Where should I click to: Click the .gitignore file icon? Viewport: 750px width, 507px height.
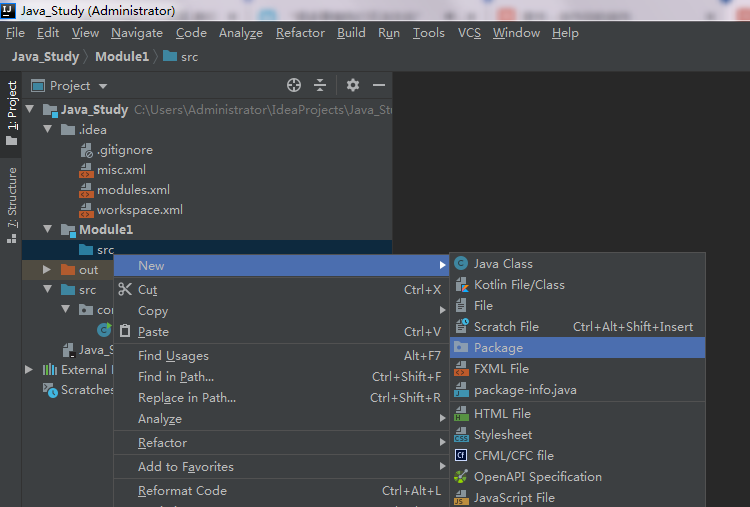pos(86,150)
